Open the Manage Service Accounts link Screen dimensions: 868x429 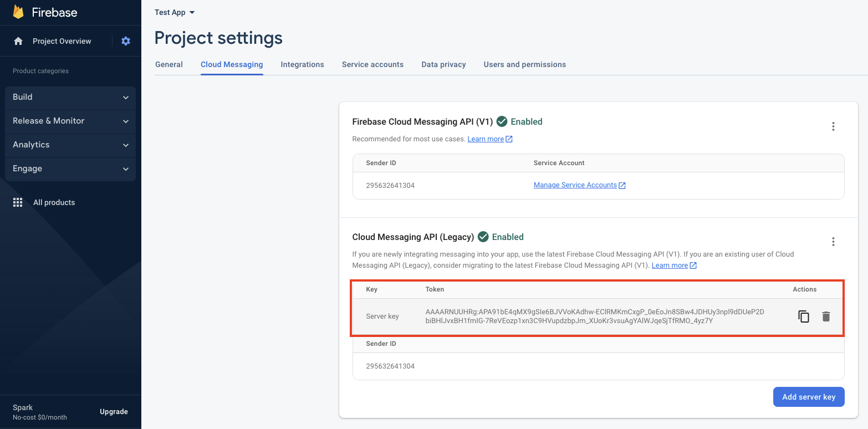(580, 185)
